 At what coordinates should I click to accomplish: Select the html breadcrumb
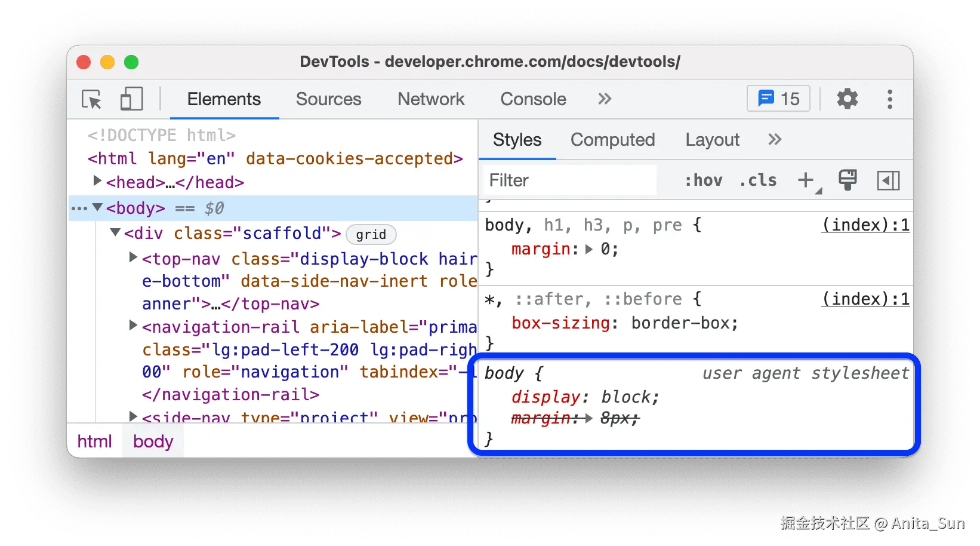[94, 441]
